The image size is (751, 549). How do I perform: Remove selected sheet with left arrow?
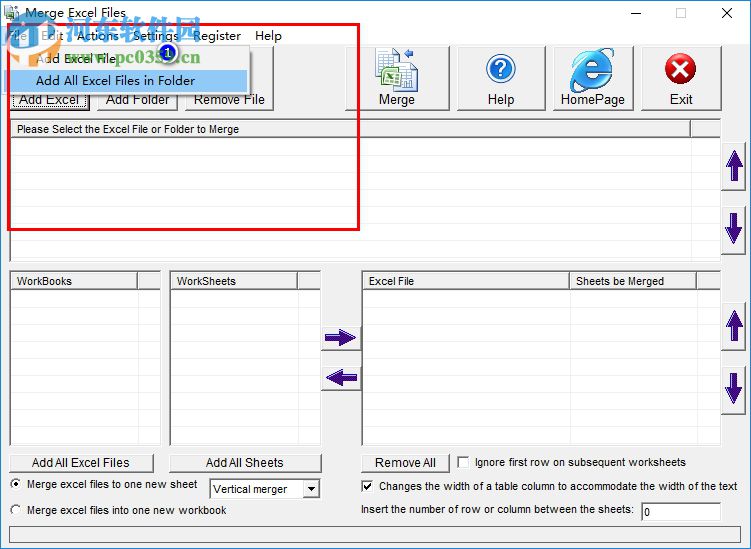(341, 377)
